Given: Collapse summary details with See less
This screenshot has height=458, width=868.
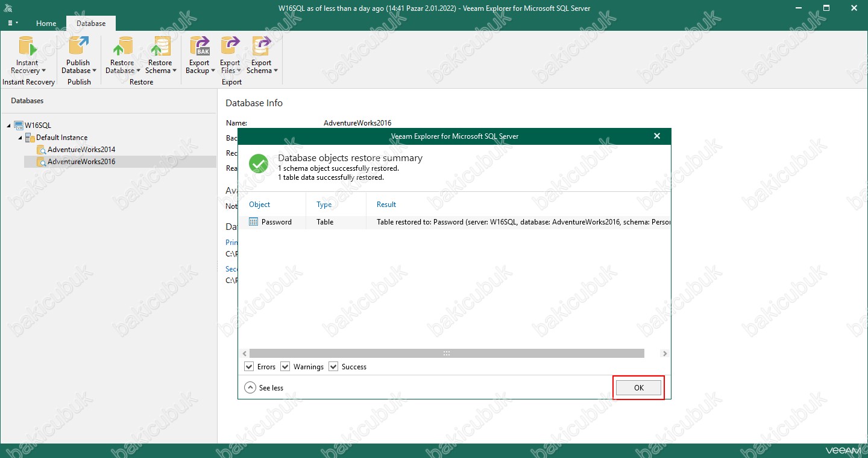Looking at the screenshot, I should pos(264,388).
